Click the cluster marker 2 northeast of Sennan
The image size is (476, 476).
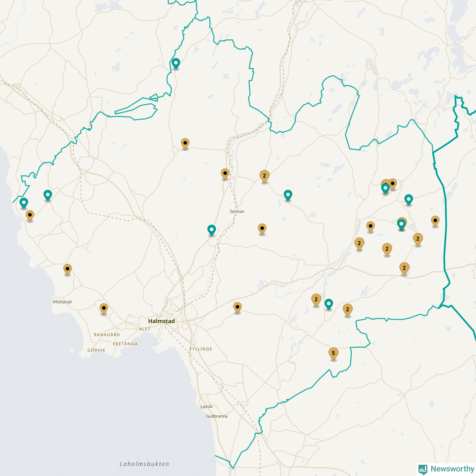coord(264,176)
